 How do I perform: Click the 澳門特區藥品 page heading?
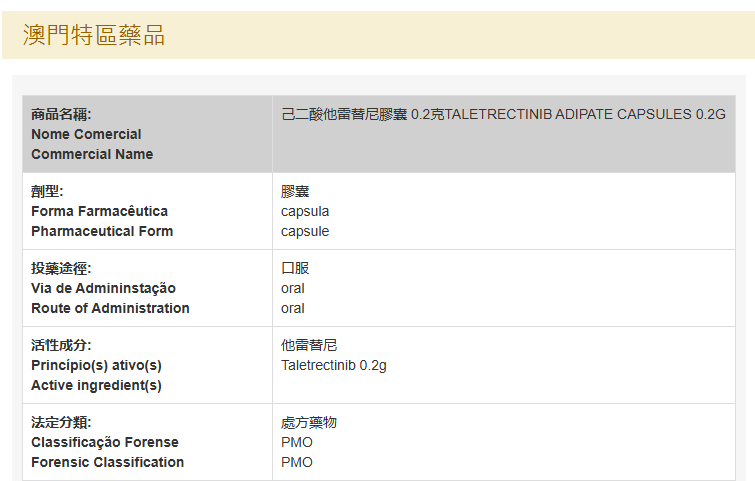point(94,35)
